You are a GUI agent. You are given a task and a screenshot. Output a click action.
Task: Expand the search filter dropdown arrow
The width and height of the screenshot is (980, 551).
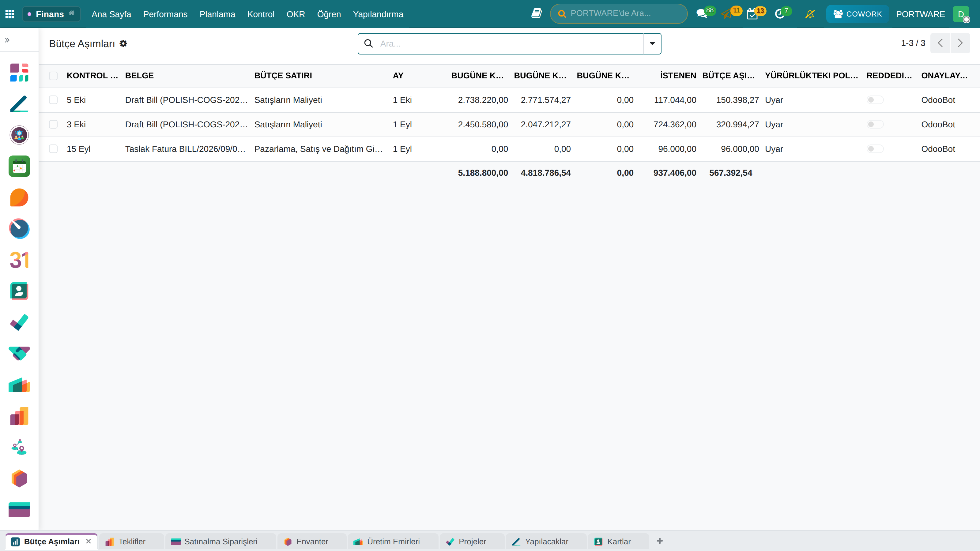tap(652, 44)
